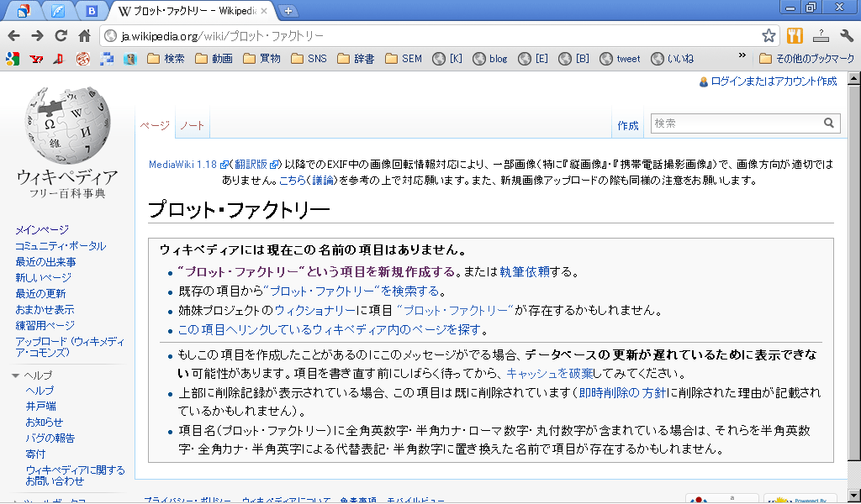Open the red round seal bookmark

point(83,59)
